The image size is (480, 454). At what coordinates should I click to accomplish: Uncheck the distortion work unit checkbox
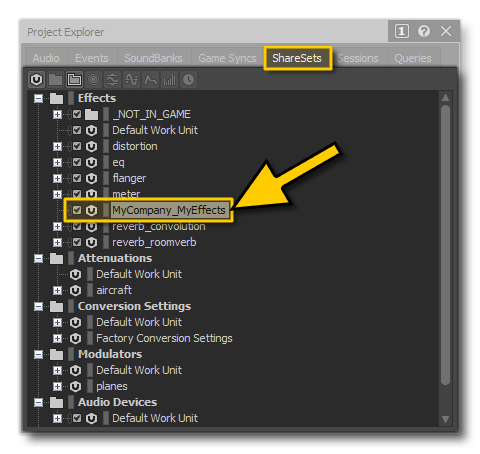click(x=77, y=146)
